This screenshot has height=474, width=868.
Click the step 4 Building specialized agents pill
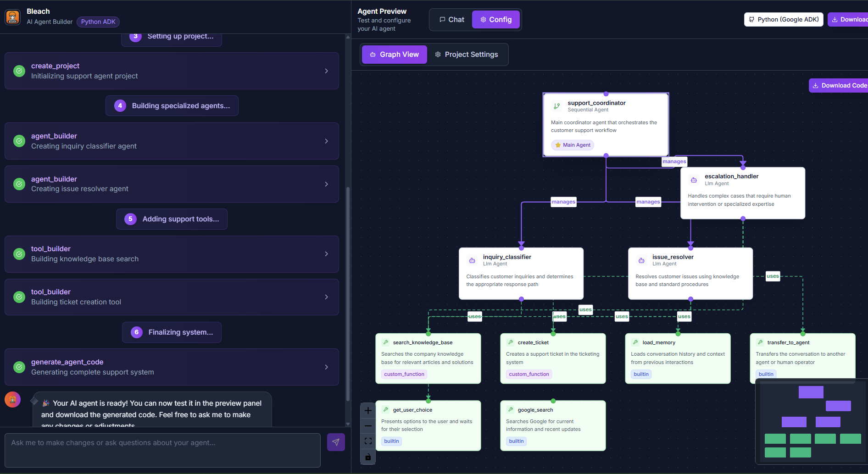point(172,106)
